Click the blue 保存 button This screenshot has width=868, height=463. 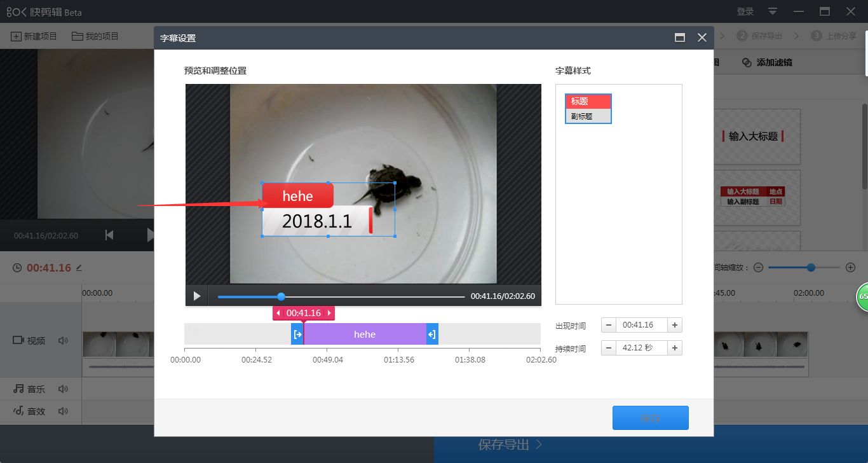coord(651,417)
